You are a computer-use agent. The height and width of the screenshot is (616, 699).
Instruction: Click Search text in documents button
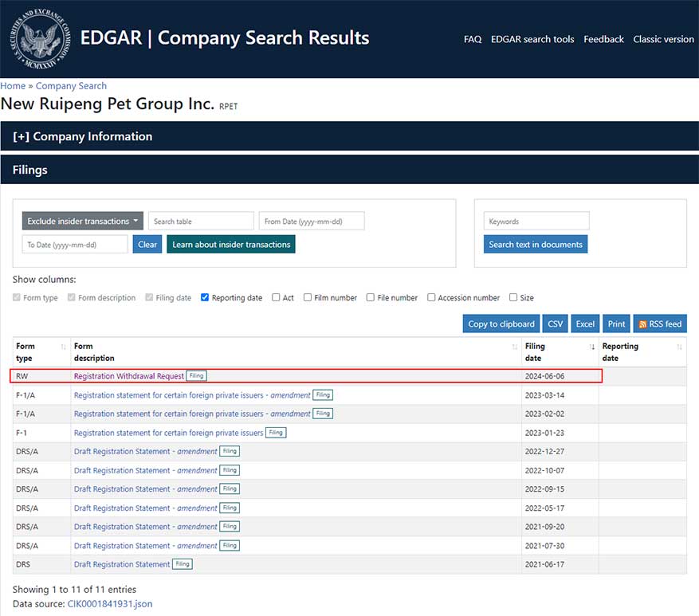point(535,245)
